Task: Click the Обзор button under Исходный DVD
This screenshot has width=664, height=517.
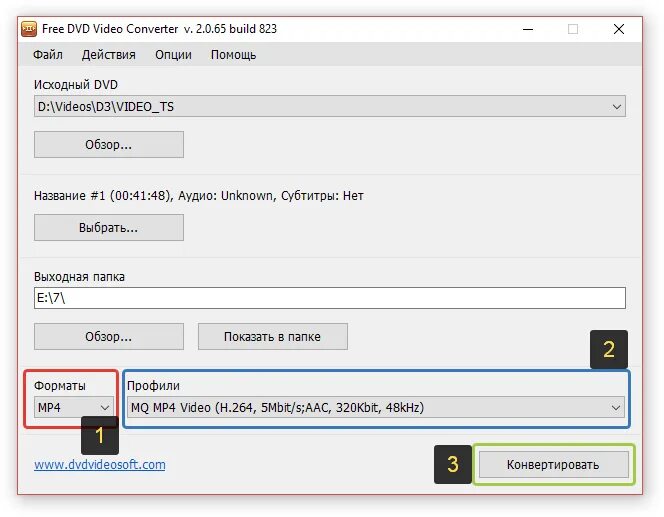Action: 109,144
